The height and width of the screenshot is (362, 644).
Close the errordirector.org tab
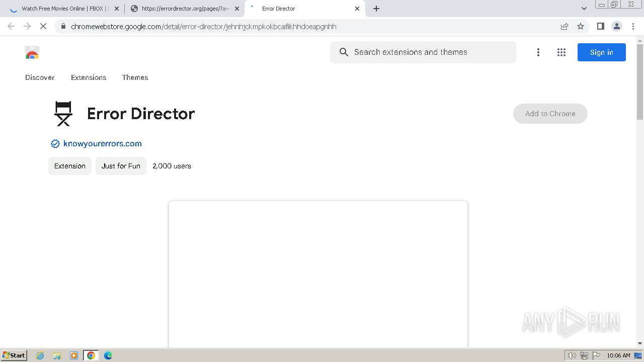click(x=237, y=9)
